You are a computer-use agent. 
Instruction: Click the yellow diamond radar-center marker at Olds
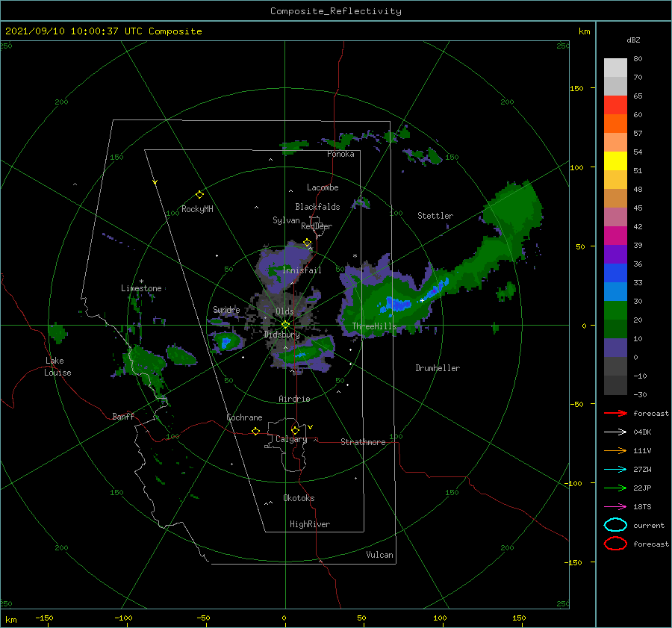tap(285, 325)
